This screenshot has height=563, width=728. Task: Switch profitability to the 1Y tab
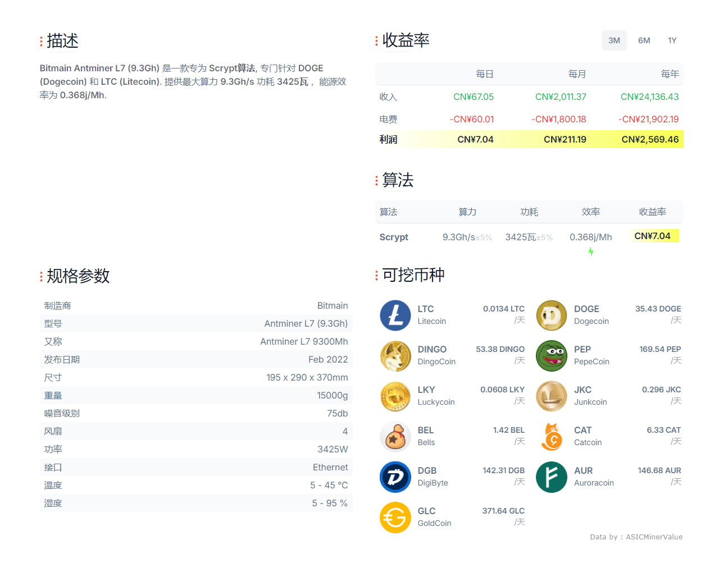coord(672,40)
